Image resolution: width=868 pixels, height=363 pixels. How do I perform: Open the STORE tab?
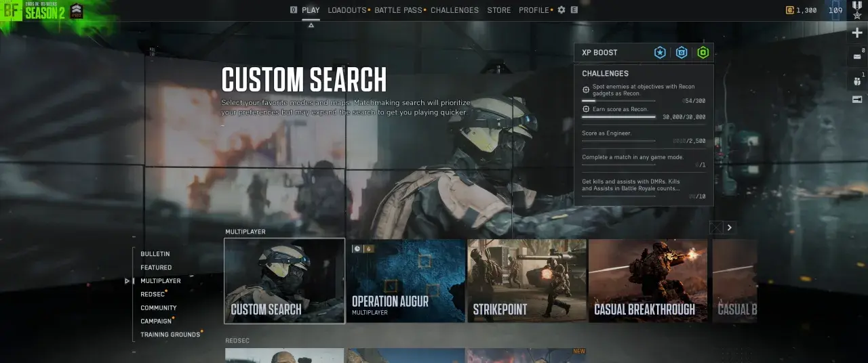pyautogui.click(x=499, y=10)
